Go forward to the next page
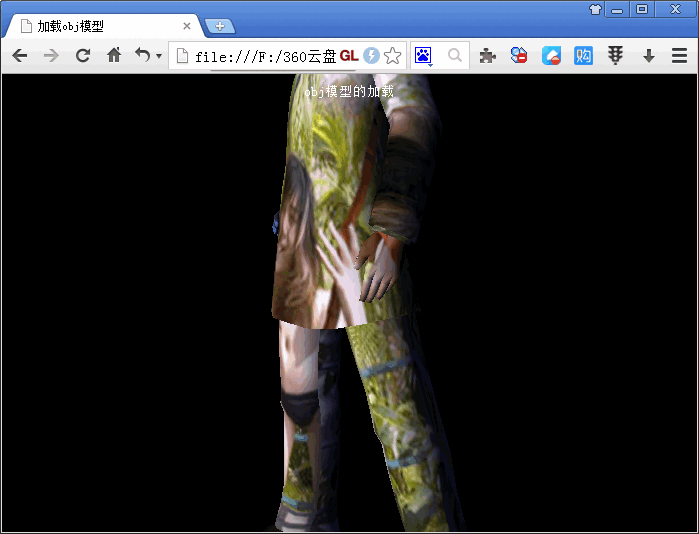 coord(52,56)
